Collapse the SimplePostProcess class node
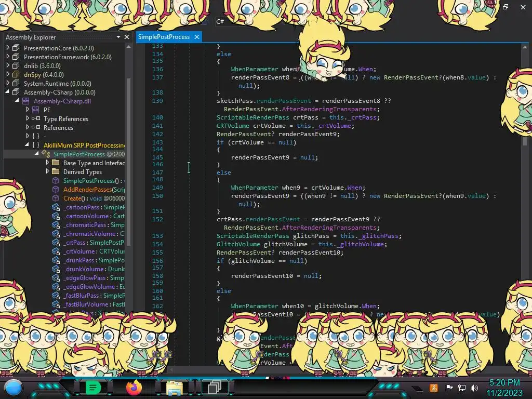Screen dimensions: 532x399 [37, 154]
